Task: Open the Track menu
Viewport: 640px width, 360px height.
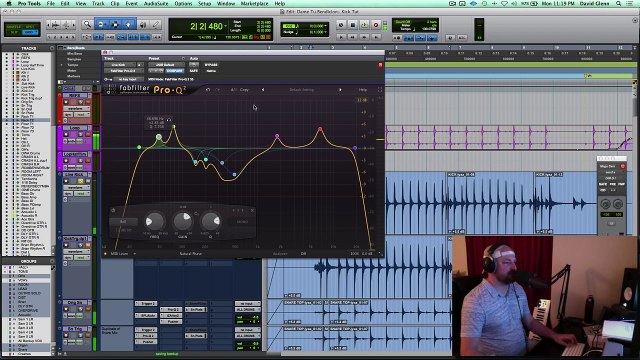Action: [98, 3]
